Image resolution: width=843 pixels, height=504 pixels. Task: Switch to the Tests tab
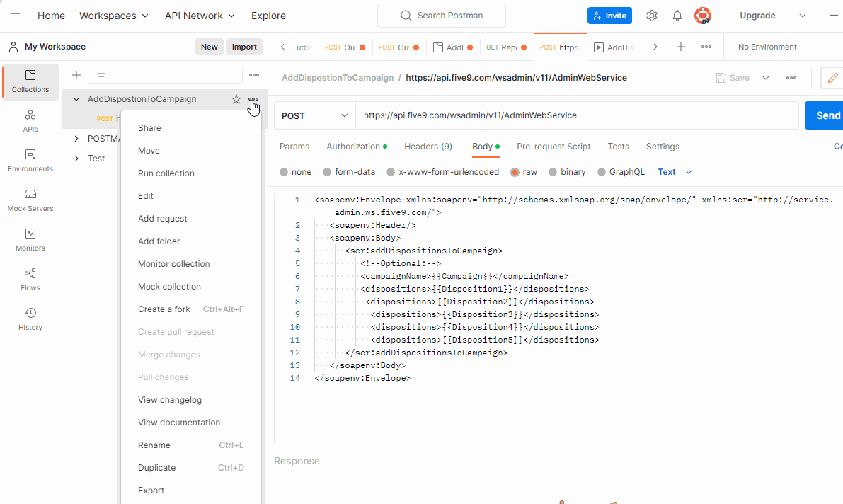click(x=619, y=147)
